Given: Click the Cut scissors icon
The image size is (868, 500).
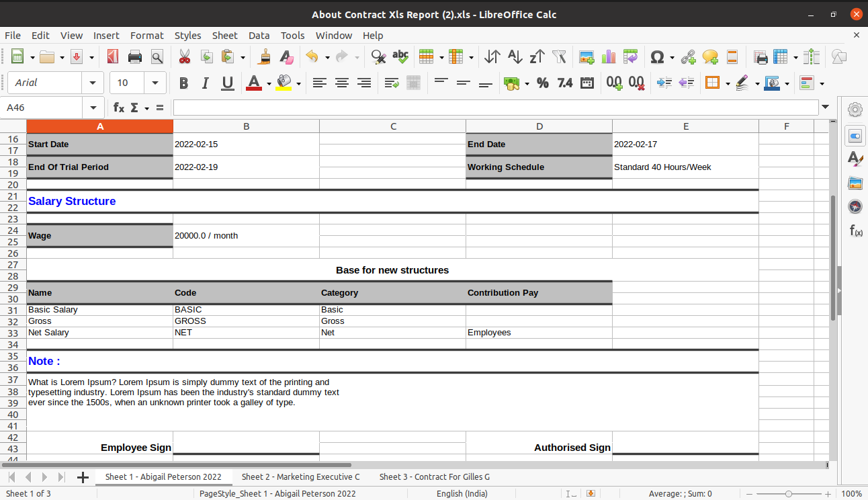Looking at the screenshot, I should [184, 57].
